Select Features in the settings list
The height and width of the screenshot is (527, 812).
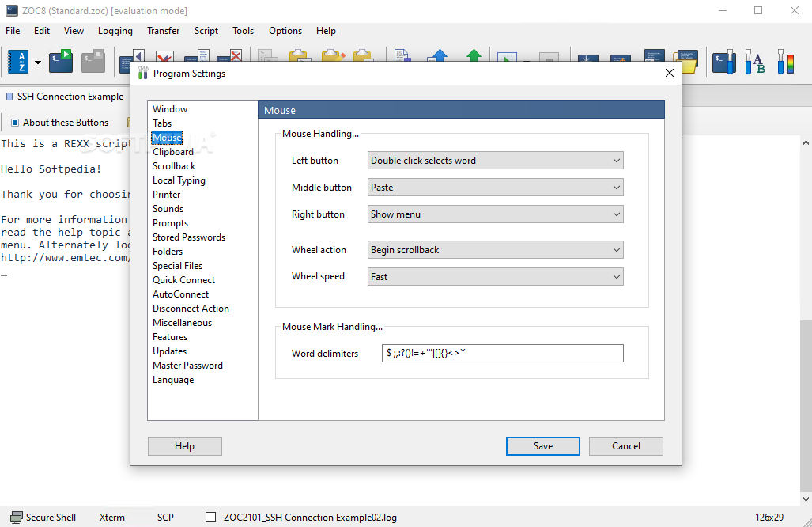pyautogui.click(x=170, y=337)
